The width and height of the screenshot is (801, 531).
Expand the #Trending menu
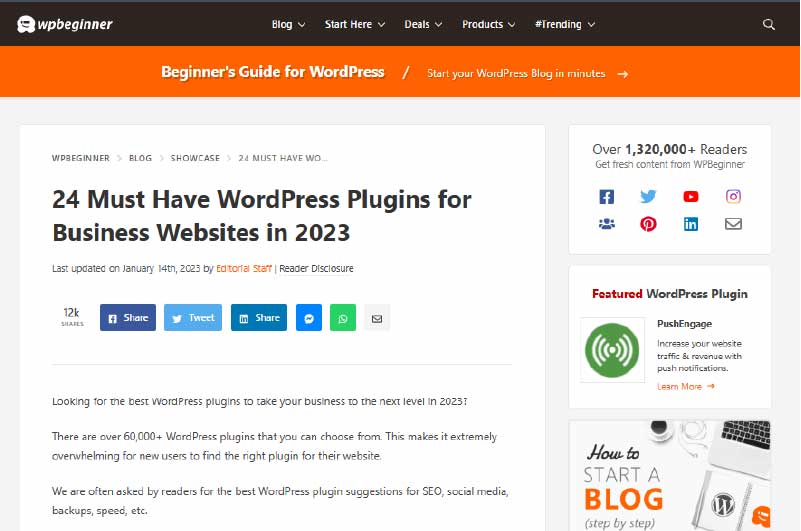564,24
